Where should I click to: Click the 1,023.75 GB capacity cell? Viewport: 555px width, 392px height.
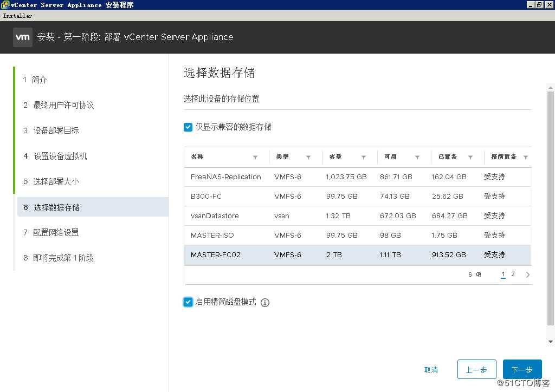(346, 177)
